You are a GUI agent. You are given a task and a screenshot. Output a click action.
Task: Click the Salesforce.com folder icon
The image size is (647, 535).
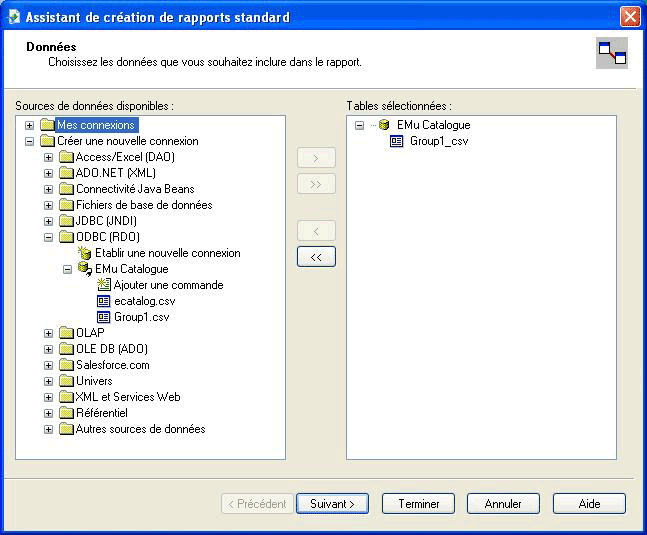tap(66, 365)
